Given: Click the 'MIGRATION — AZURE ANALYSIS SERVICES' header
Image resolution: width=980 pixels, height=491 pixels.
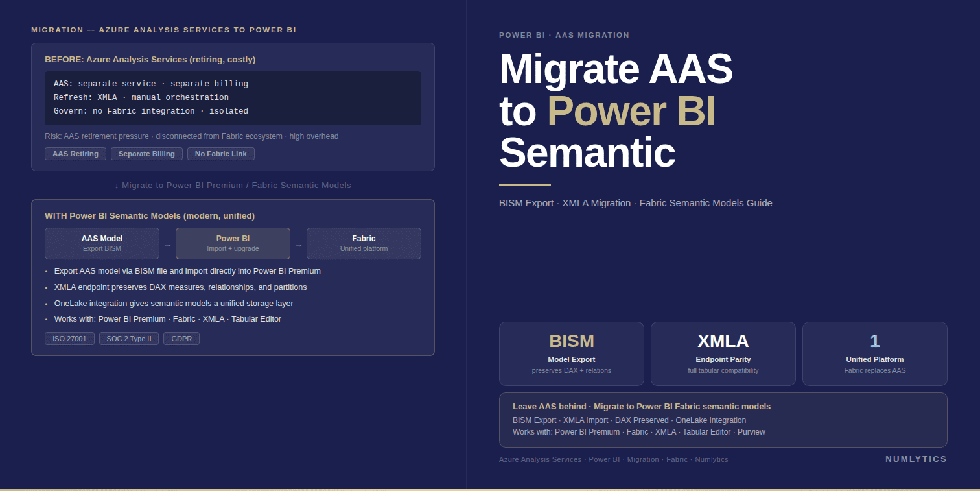Looking at the screenshot, I should [x=164, y=30].
